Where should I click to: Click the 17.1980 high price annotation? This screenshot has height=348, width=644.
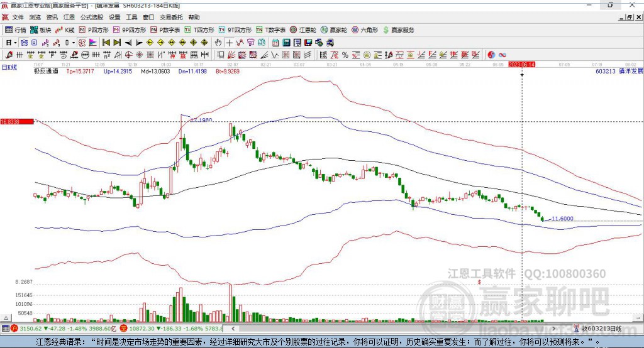click(x=201, y=120)
